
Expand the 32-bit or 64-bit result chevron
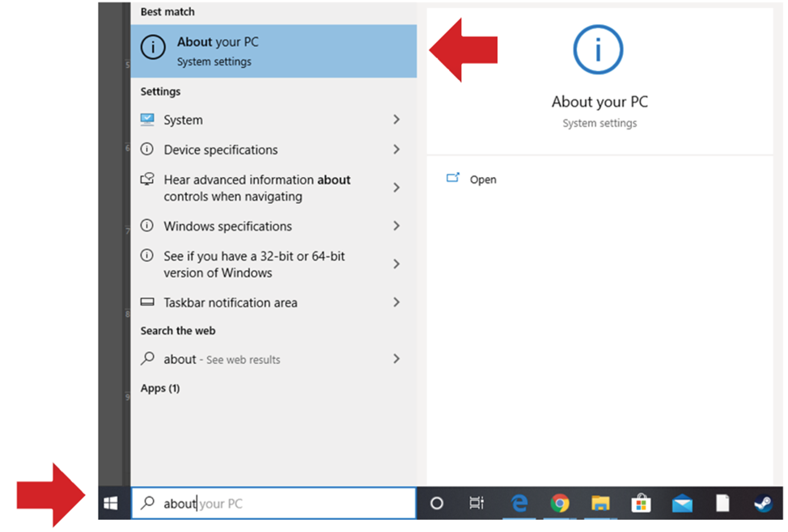[x=396, y=264]
